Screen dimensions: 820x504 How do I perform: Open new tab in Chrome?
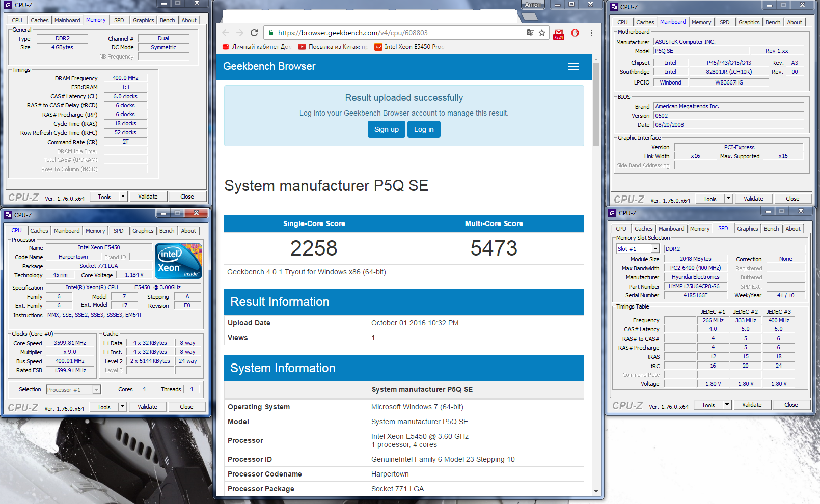[x=530, y=17]
